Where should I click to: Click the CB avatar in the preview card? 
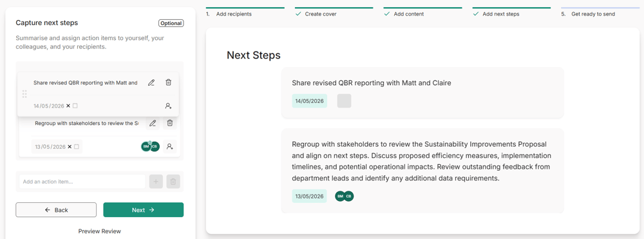click(348, 196)
